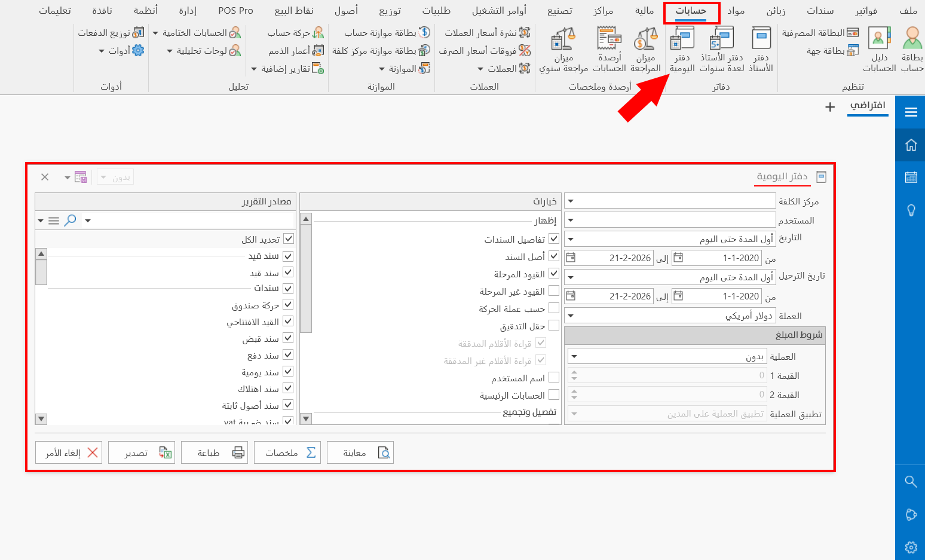Open العملة currency dropdown
Screen dimensions: 925x560
[x=571, y=316]
